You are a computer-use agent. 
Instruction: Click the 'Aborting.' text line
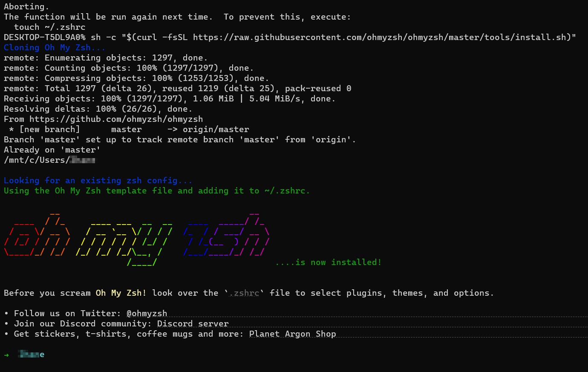click(26, 7)
